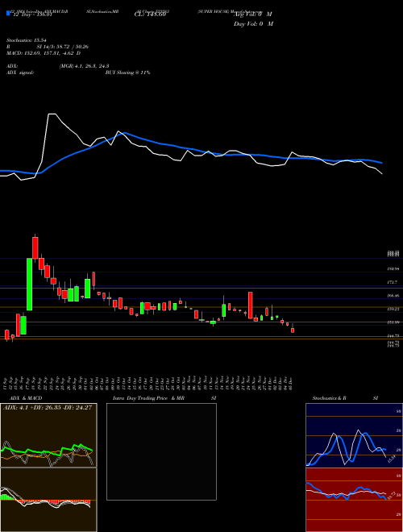Image resolution: width=403 pixels, height=532 pixels.
Task: Click the '166.46' price axis label
Action: tap(393, 296)
